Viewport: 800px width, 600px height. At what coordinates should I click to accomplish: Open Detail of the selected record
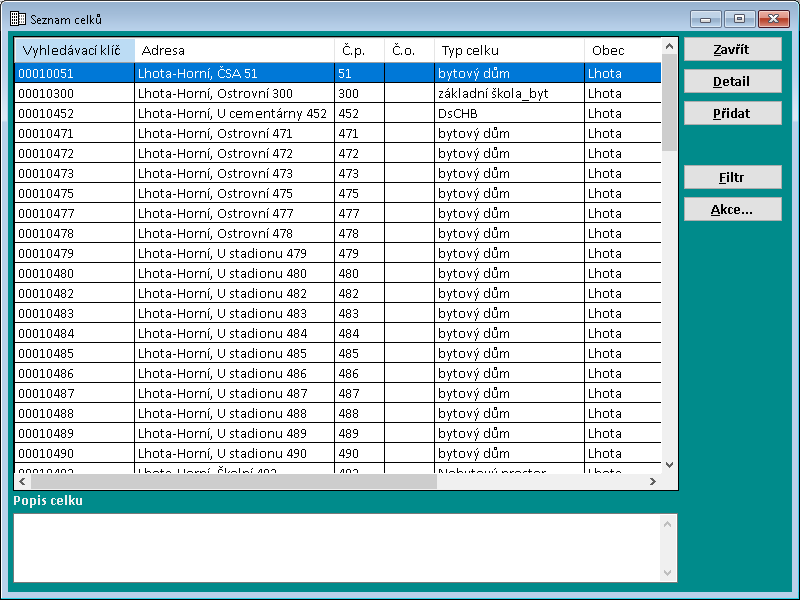pos(732,82)
